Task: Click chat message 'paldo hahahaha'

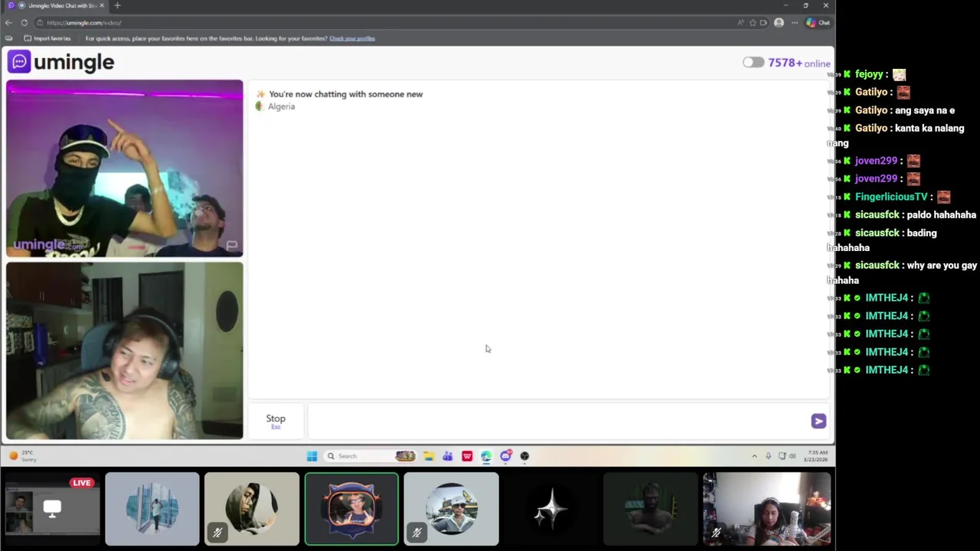Action: (x=941, y=215)
